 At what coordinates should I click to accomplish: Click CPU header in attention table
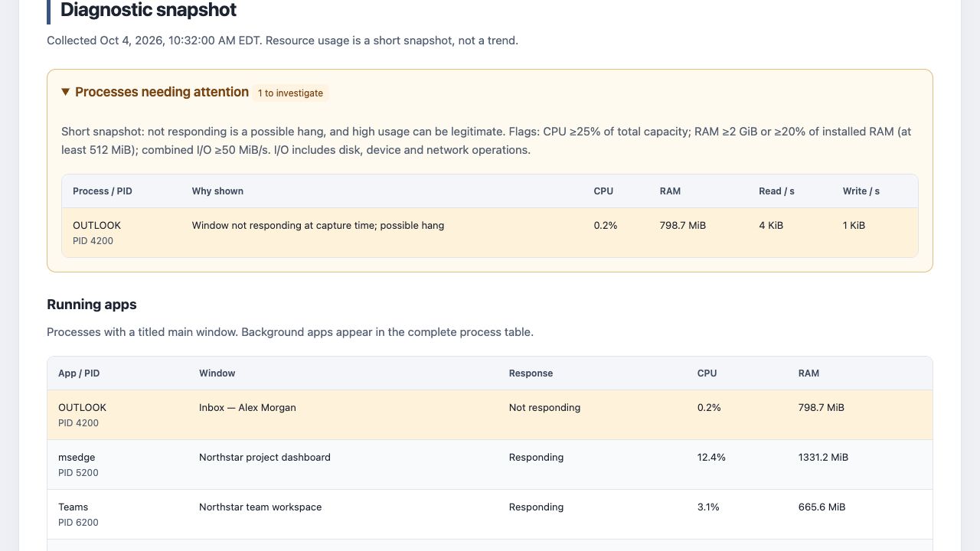tap(603, 191)
